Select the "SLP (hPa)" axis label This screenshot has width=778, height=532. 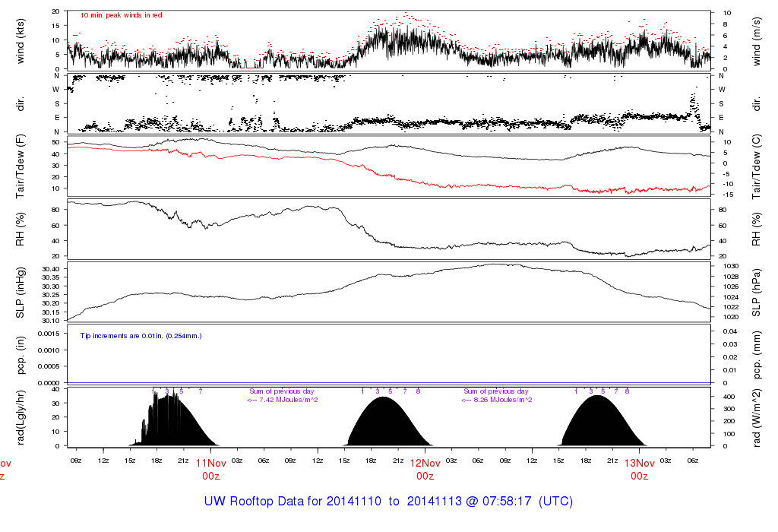757,293
